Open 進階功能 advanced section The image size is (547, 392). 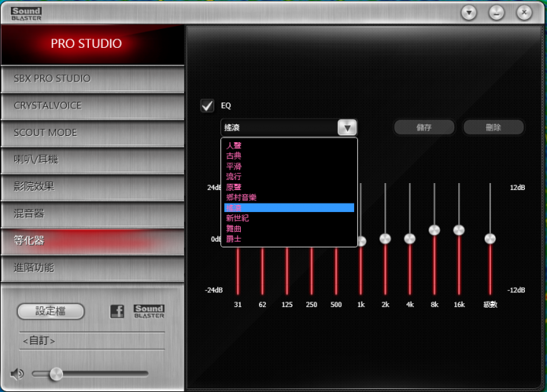(93, 268)
